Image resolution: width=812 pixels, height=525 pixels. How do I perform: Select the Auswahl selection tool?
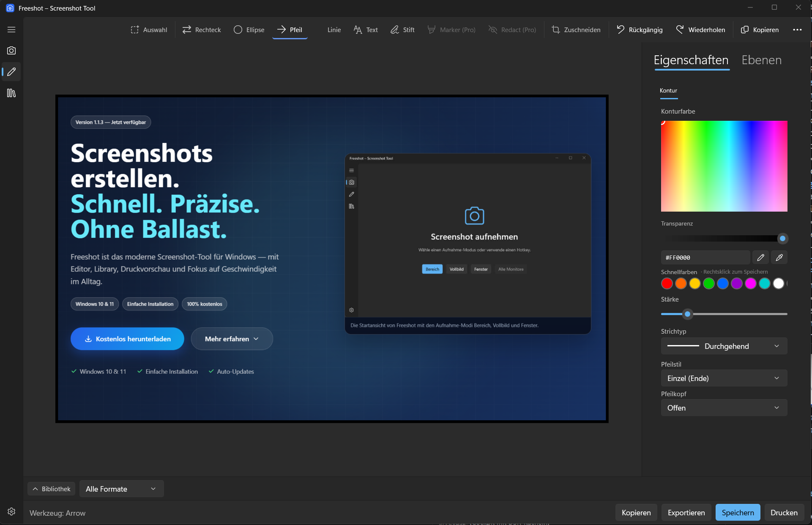(149, 30)
